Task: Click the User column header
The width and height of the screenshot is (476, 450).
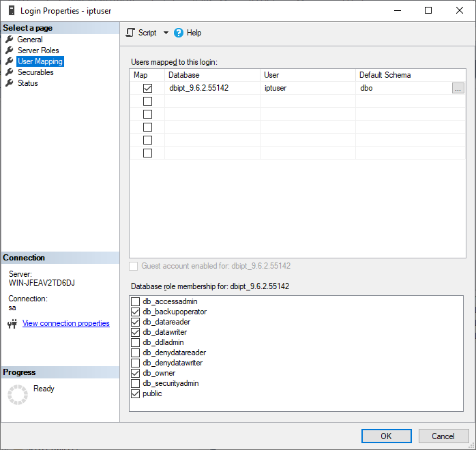Action: (308, 75)
